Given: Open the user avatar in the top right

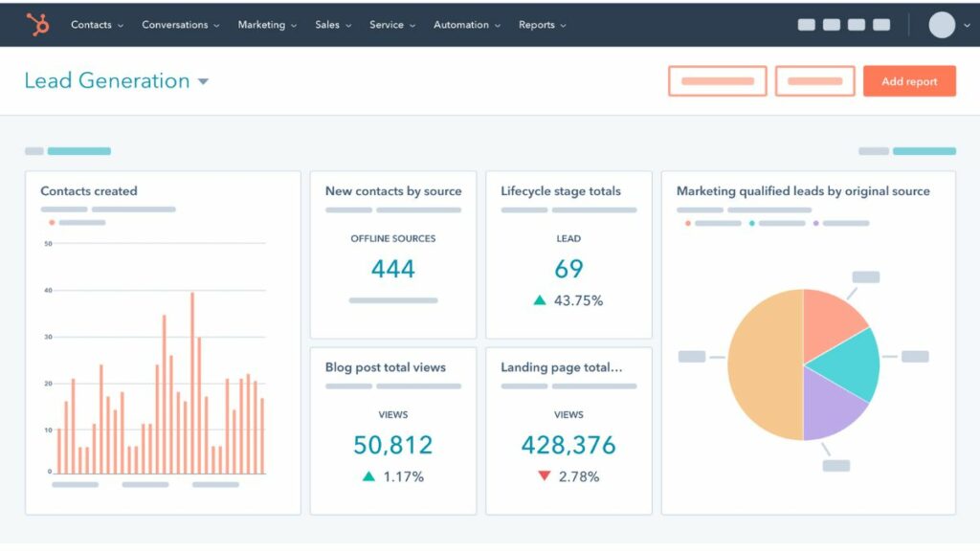Looking at the screenshot, I should click(x=941, y=23).
